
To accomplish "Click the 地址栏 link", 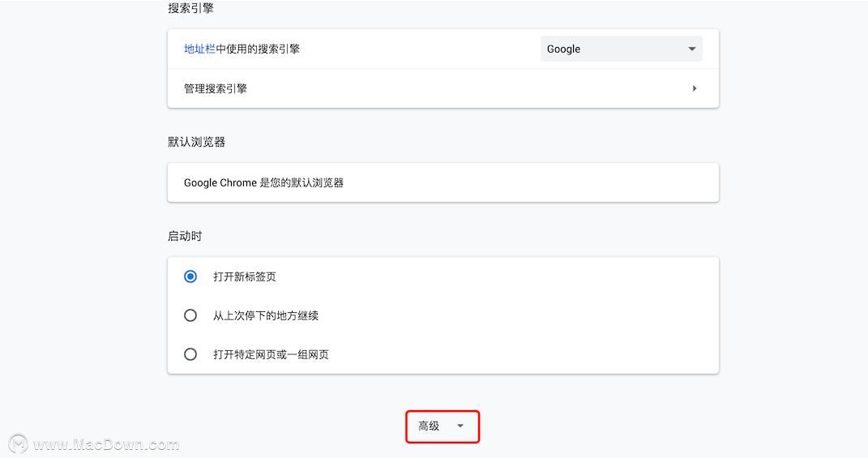I will coord(199,49).
